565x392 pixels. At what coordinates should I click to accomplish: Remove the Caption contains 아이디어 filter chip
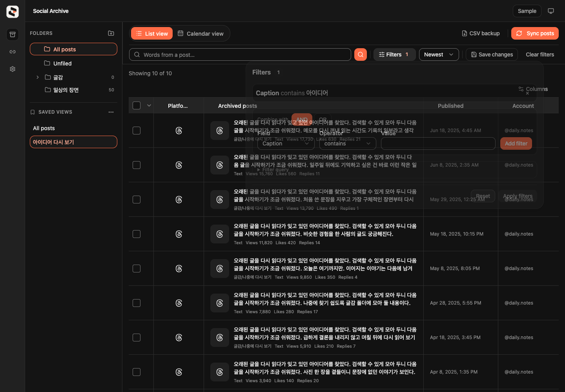click(527, 93)
